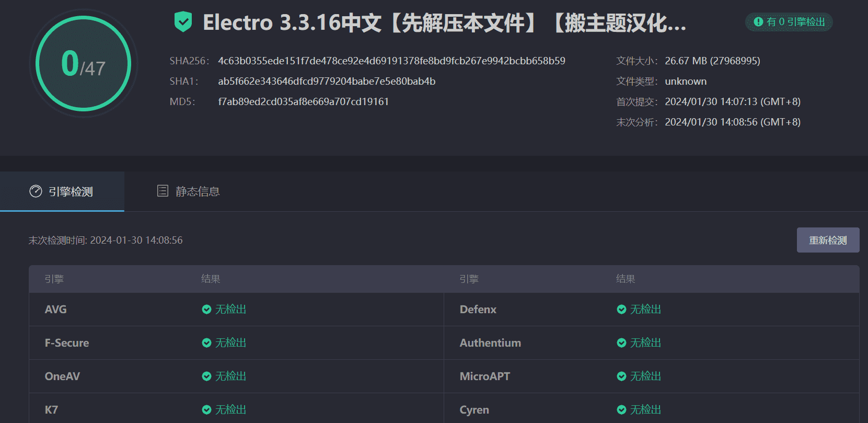Select the SHA1 hash value ab5f662e...
Viewport: 868px width, 423px height.
pos(327,82)
